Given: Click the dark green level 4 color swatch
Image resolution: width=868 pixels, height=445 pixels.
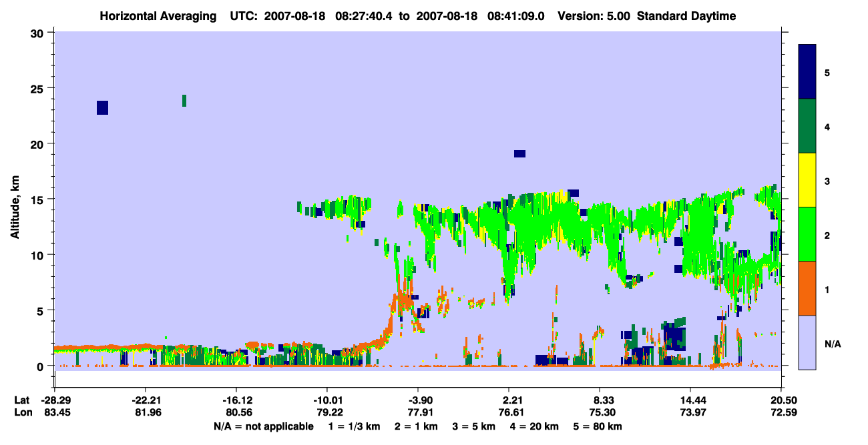Looking at the screenshot, I should (807, 126).
